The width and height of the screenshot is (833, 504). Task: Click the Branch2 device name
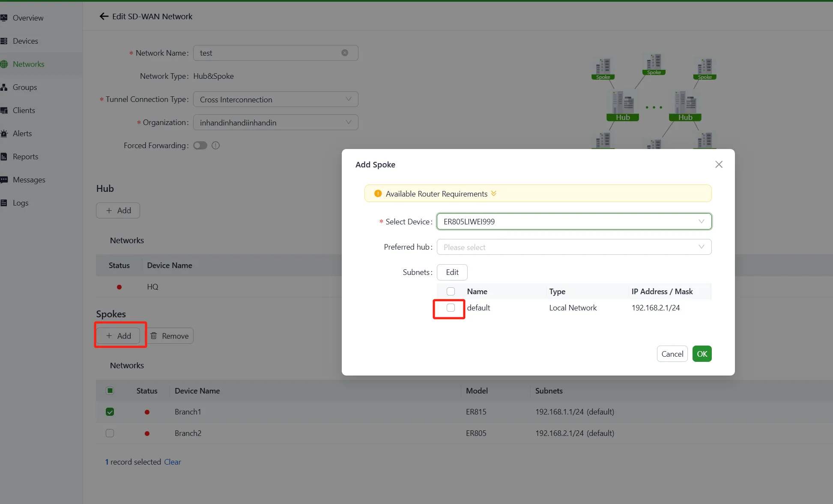pyautogui.click(x=188, y=433)
